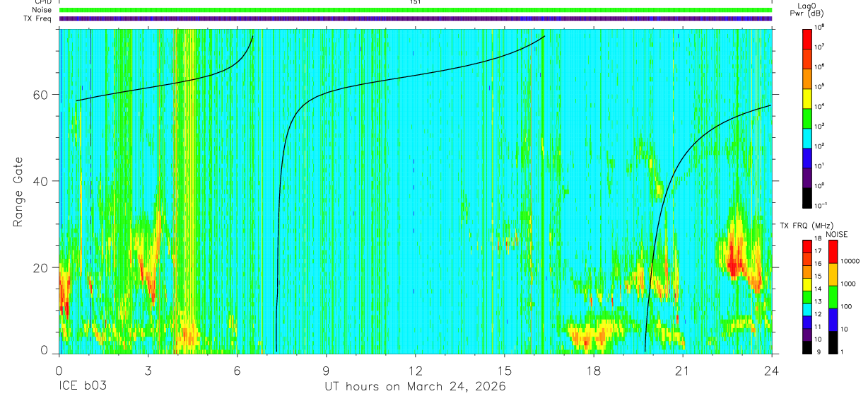The width and height of the screenshot is (868, 401).
Task: Click the UT hours on March 24, 2026 title
Action: pyautogui.click(x=416, y=387)
